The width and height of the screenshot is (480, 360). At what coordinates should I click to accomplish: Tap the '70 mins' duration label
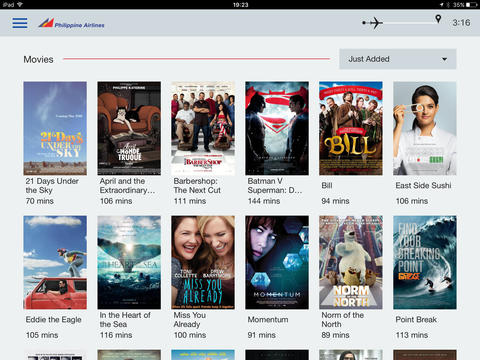(x=40, y=201)
